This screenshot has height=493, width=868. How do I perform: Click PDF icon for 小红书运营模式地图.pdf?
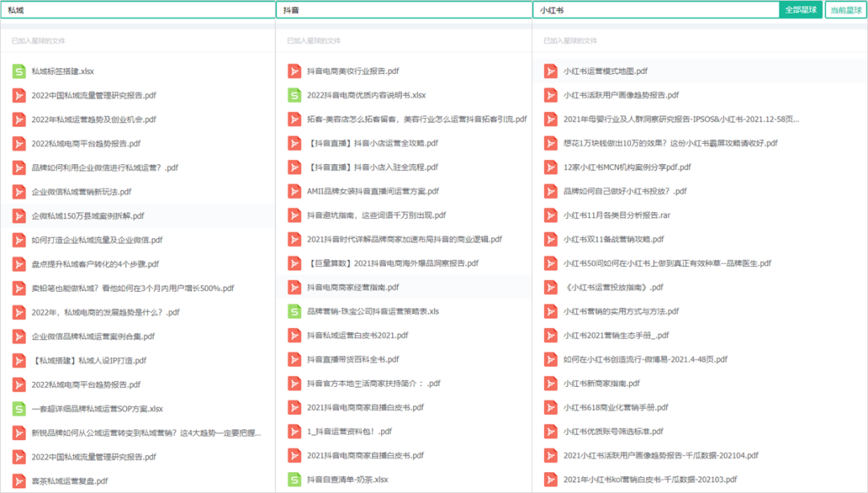tap(551, 71)
